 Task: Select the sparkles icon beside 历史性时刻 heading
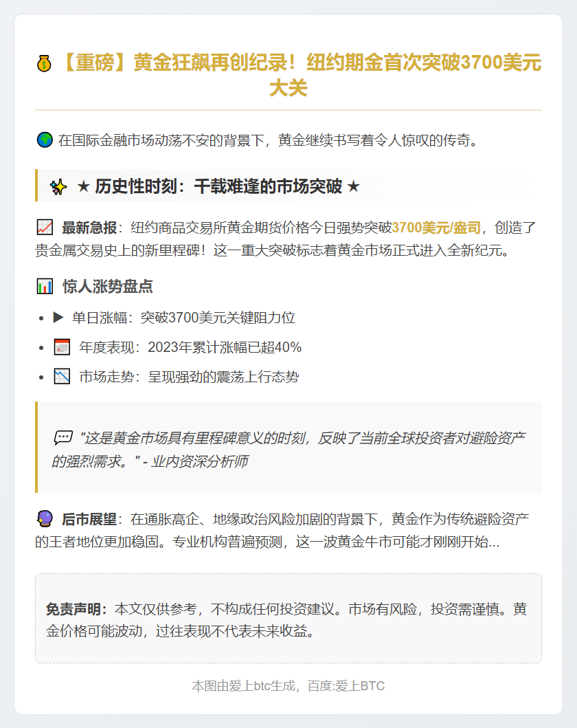(x=58, y=186)
